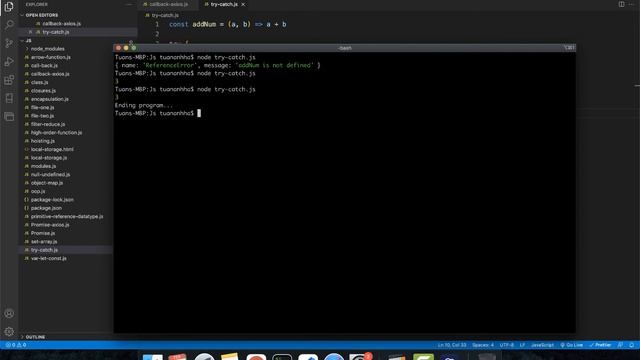640x360 pixels.
Task: Click the notifications bell in status bar
Action: 631,345
